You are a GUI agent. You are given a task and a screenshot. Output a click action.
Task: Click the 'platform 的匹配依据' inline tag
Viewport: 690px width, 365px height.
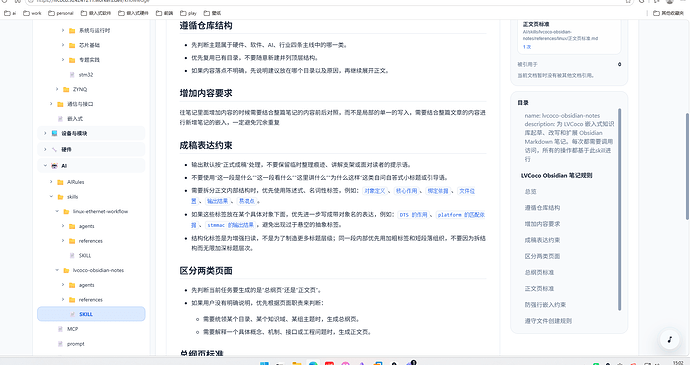[460, 215]
